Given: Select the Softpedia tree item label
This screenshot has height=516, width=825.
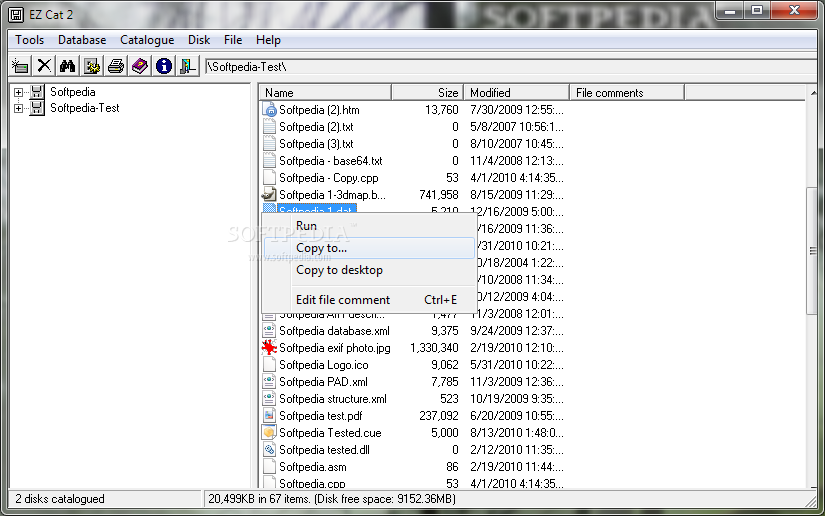Looking at the screenshot, I should click(73, 92).
